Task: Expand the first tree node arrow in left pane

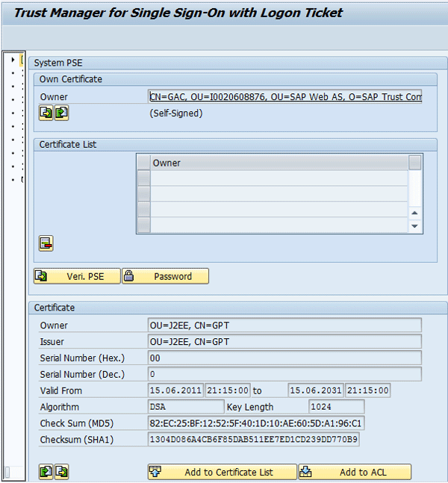Action: tap(13, 59)
